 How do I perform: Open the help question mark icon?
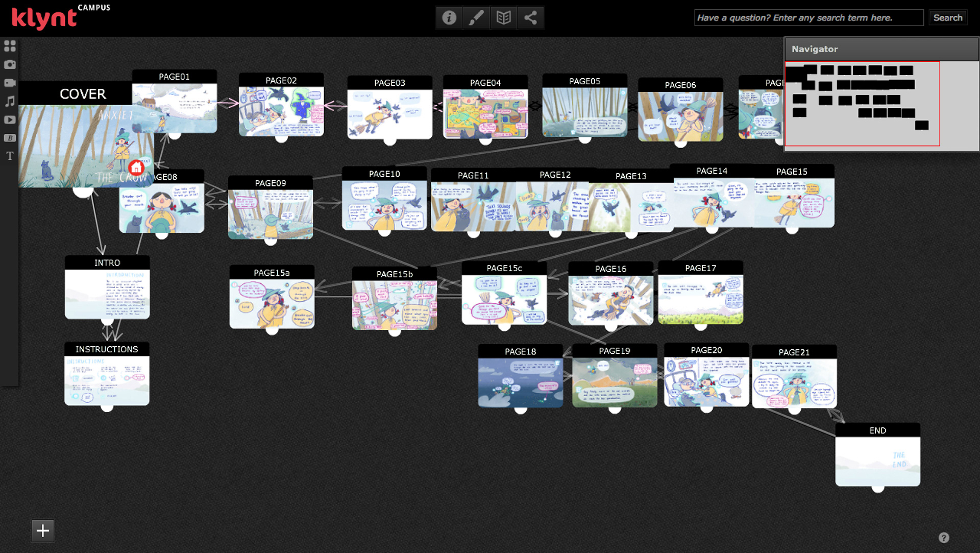point(944,537)
